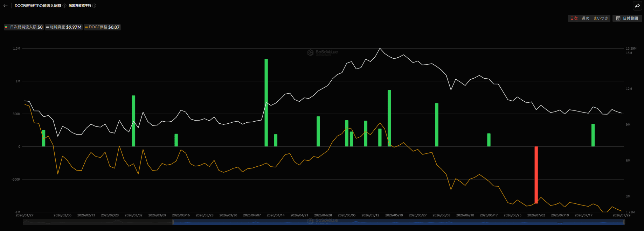Go back using the left arrow icon
The height and width of the screenshot is (231, 644).
click(x=5, y=6)
